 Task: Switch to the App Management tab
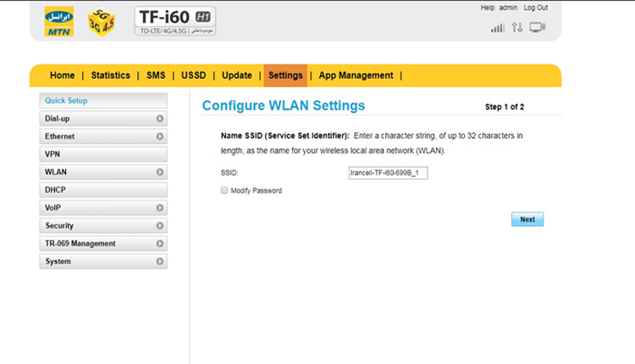[x=356, y=75]
